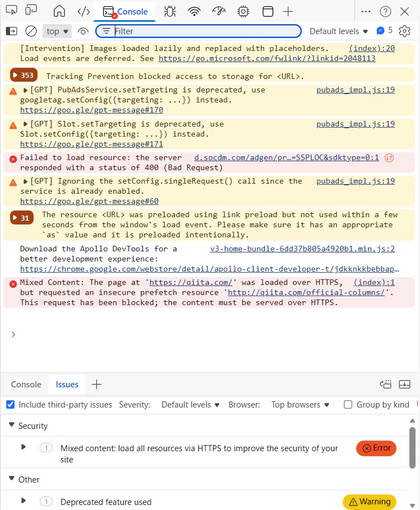420x510 pixels.
Task: Click the red Error badge
Action: click(x=376, y=448)
